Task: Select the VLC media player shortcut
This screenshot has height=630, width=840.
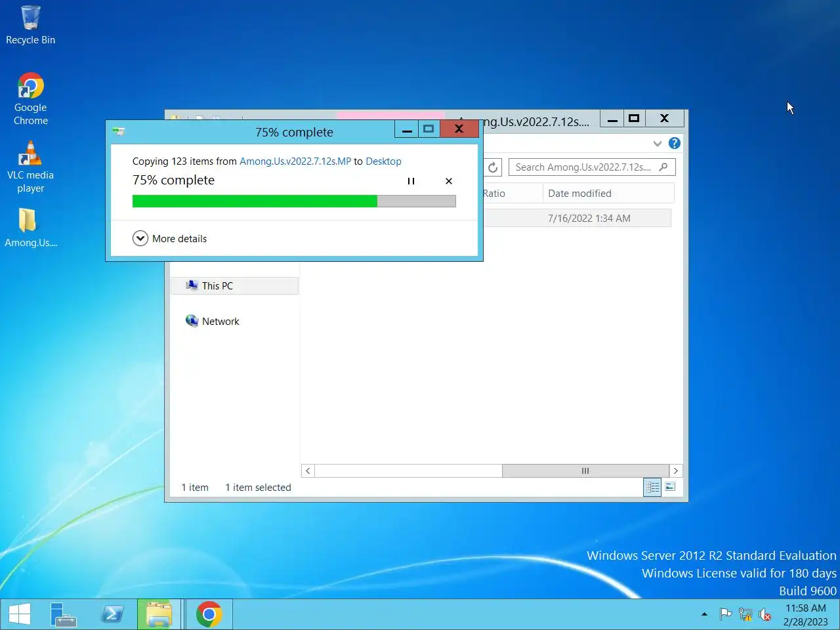Action: click(x=30, y=167)
